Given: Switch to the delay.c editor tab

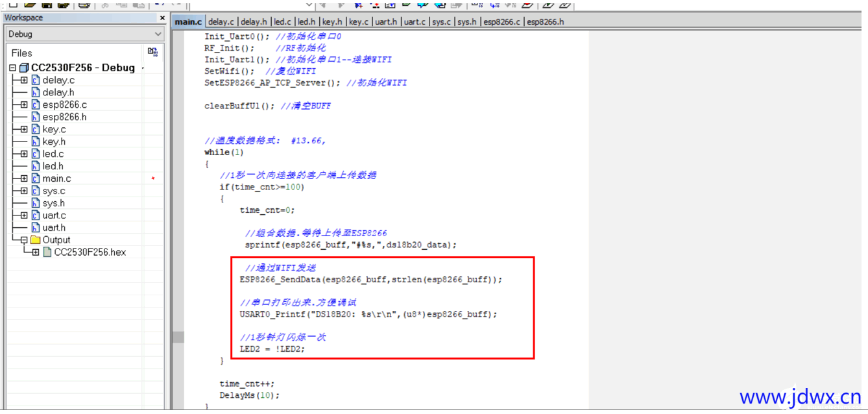Looking at the screenshot, I should coord(222,22).
